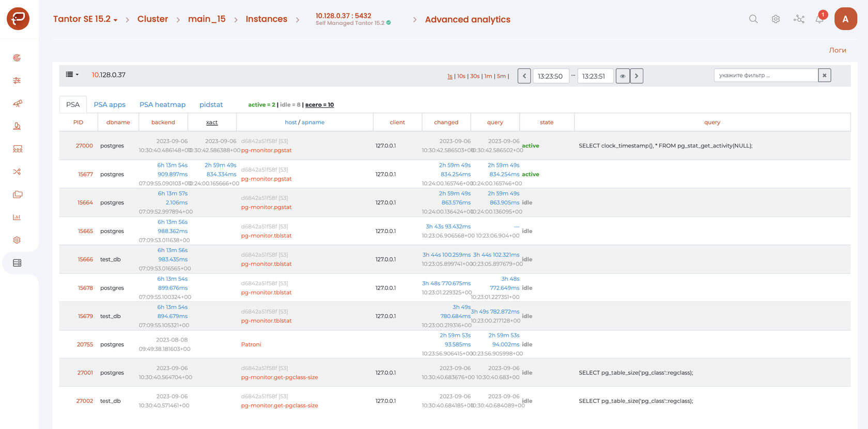Go to Cluster breadcrumb

tap(152, 19)
